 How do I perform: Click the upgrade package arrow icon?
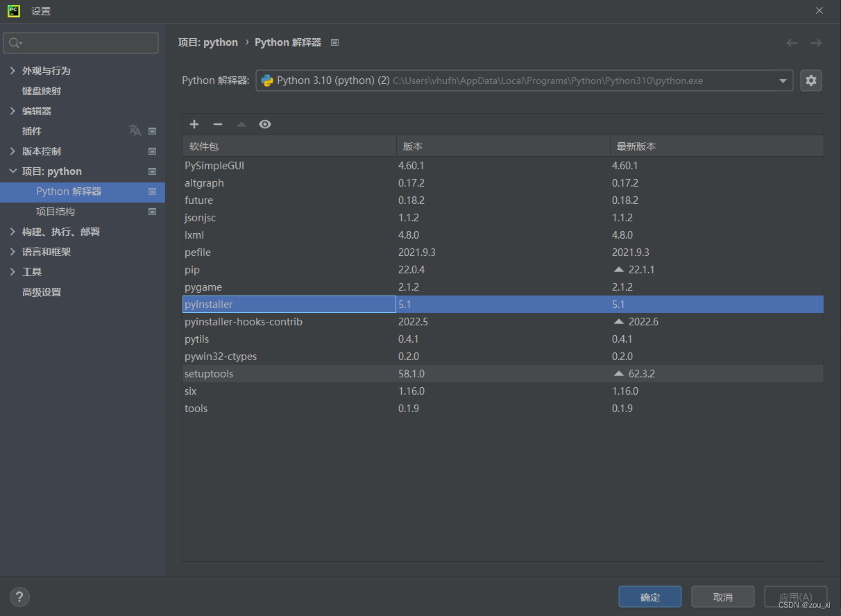point(241,124)
